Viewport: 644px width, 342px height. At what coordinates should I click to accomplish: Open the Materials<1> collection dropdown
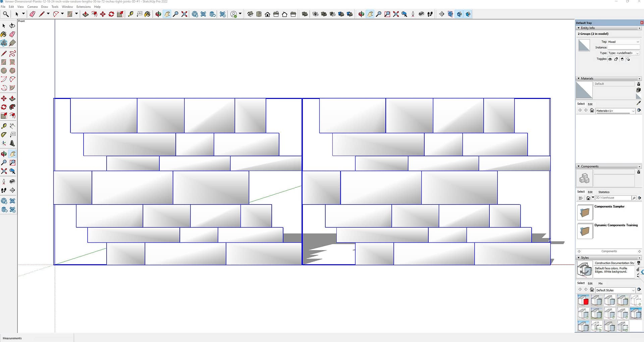615,111
